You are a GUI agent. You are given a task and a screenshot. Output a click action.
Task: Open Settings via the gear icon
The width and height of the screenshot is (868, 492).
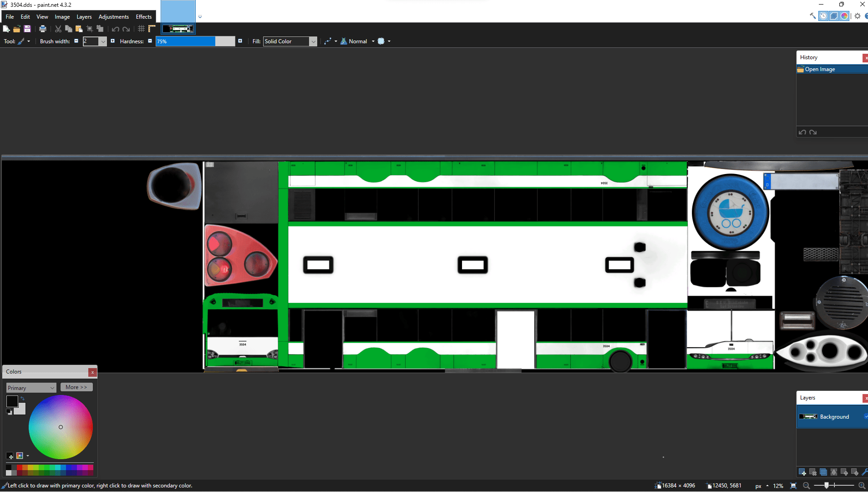pos(858,16)
